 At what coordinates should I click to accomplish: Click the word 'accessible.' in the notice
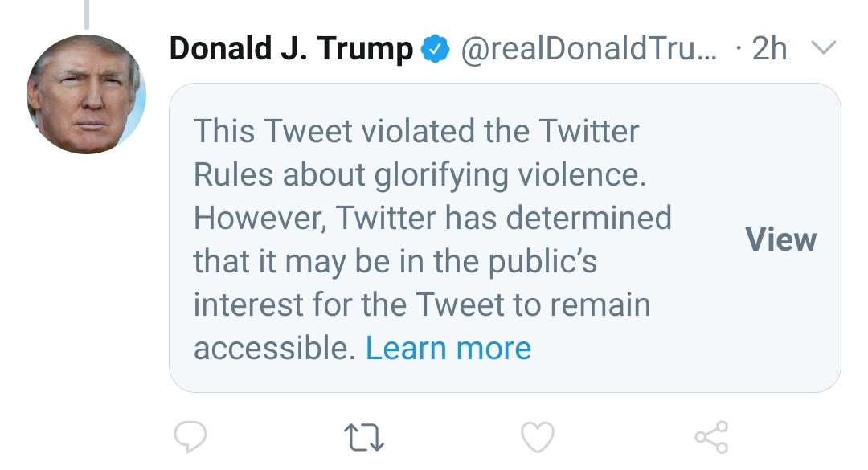(274, 348)
